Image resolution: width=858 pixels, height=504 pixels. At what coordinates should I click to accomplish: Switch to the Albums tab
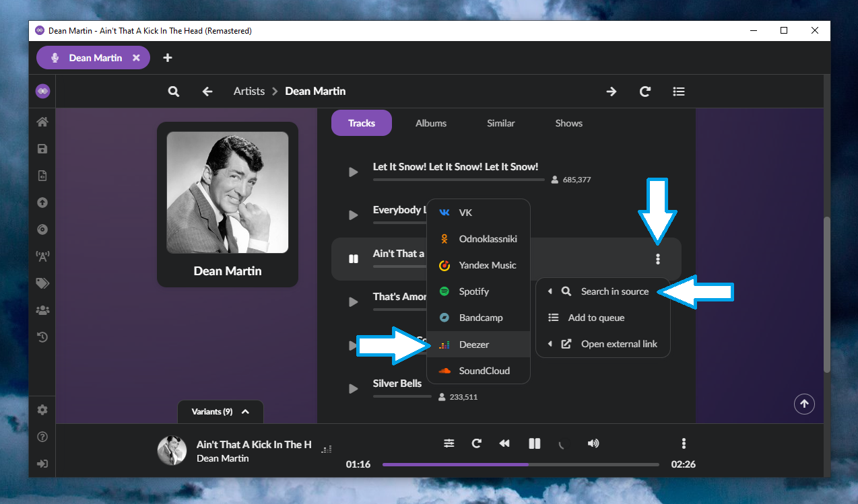coord(431,123)
